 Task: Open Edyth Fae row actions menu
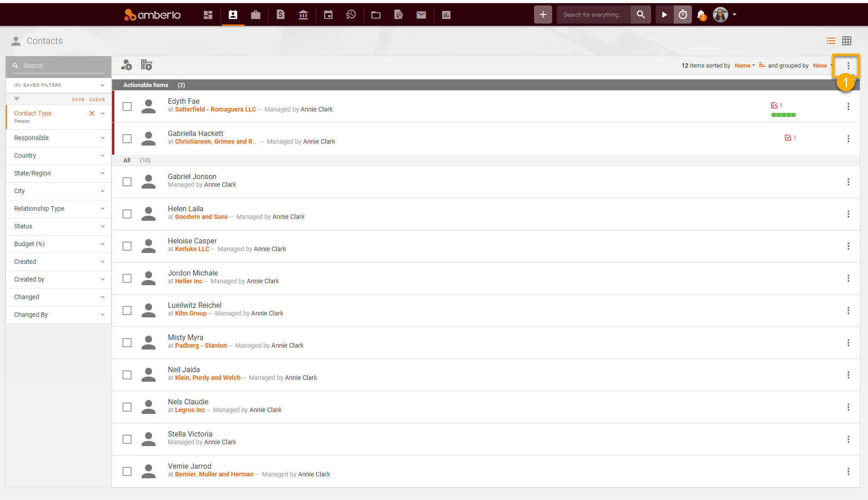coord(848,107)
